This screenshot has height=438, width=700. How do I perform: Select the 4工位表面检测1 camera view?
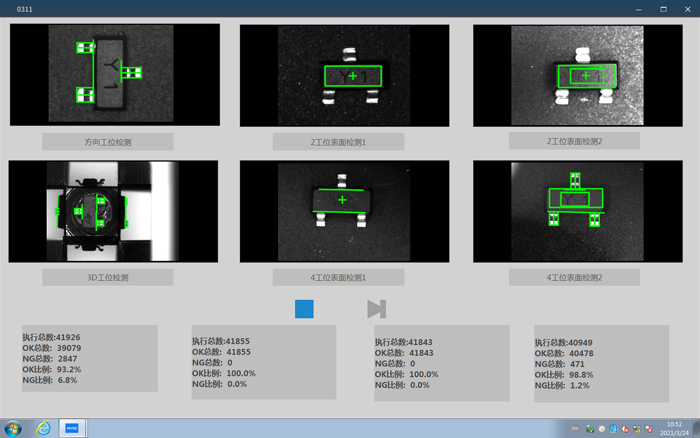343,212
